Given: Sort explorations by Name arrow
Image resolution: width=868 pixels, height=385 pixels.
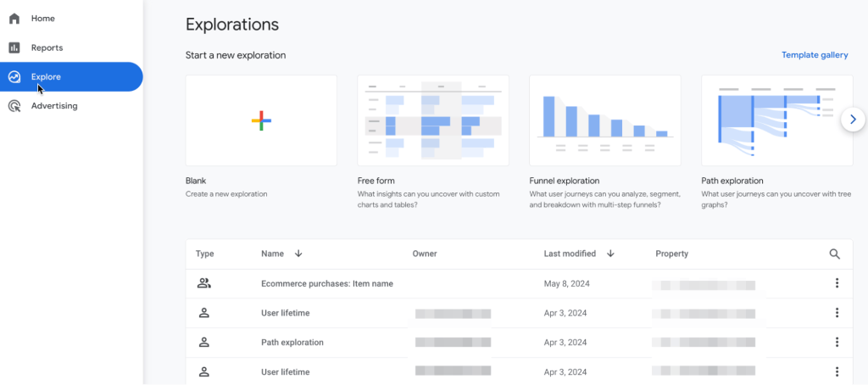Looking at the screenshot, I should tap(298, 254).
